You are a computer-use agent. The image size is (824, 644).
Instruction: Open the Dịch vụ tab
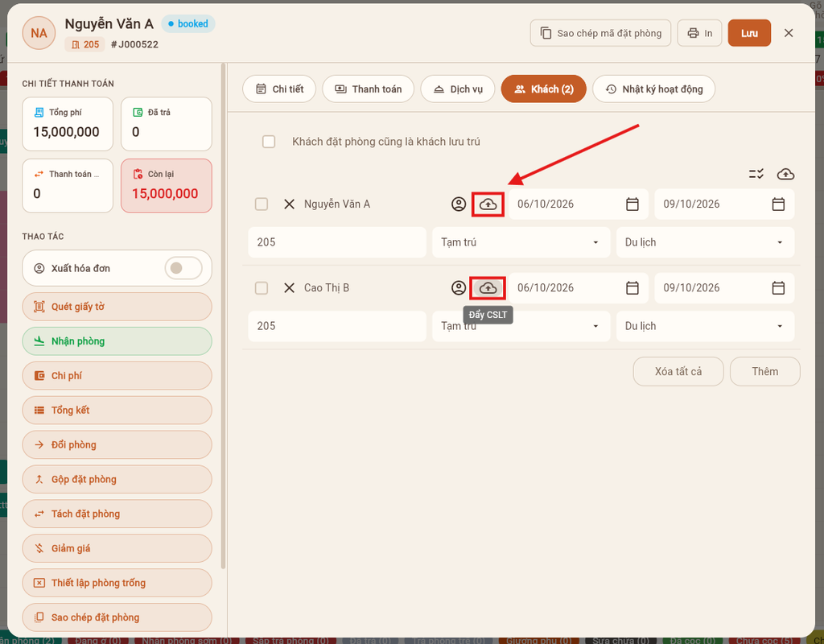coord(458,89)
